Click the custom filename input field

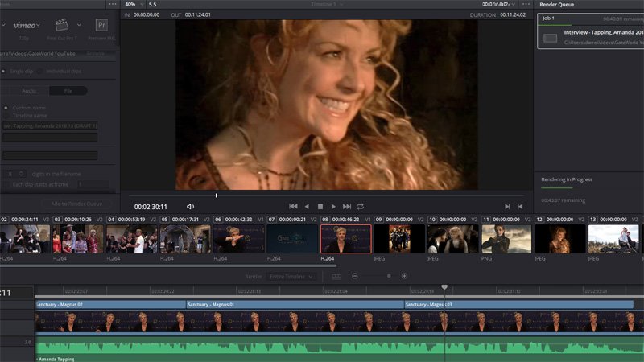50,126
